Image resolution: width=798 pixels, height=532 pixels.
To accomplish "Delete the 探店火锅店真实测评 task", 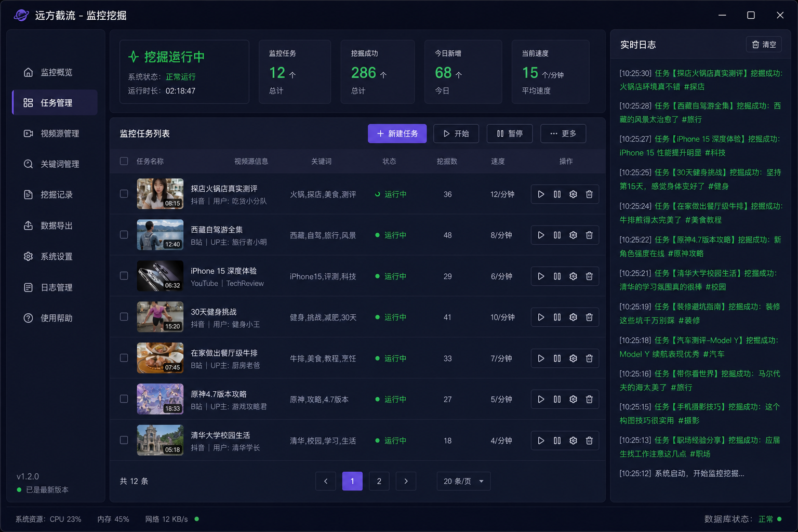I will [x=589, y=194].
